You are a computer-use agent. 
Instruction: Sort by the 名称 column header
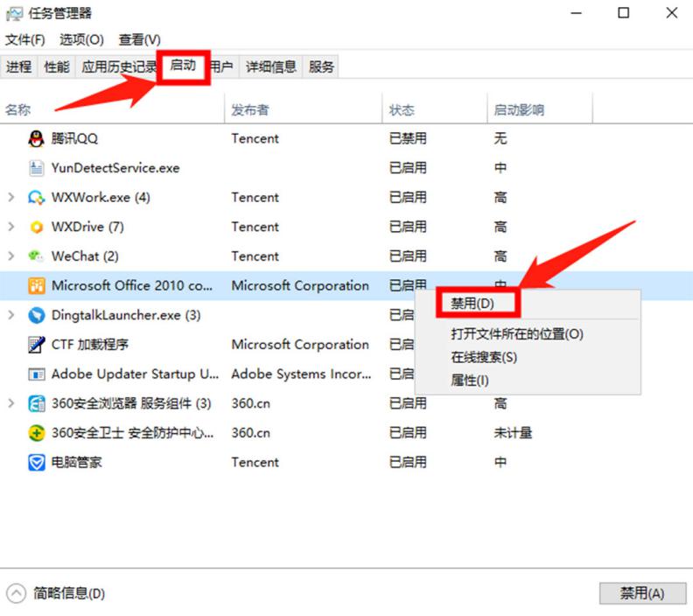tap(18, 109)
